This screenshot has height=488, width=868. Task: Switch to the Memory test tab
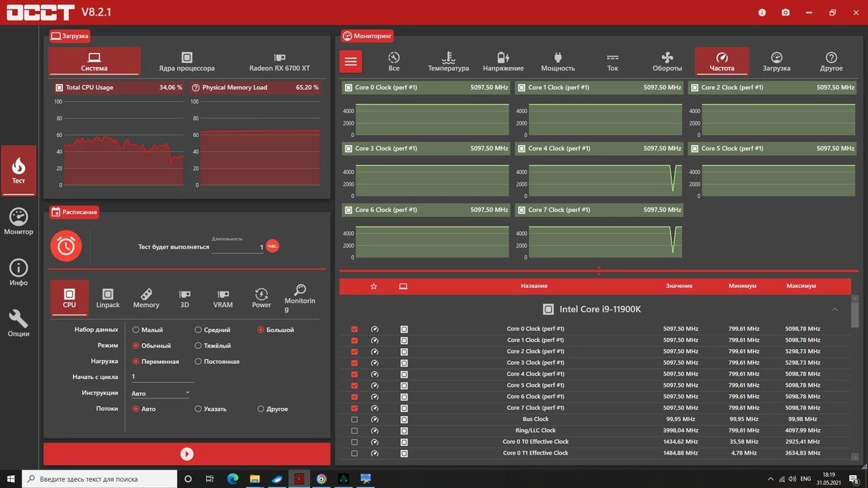[146, 298]
